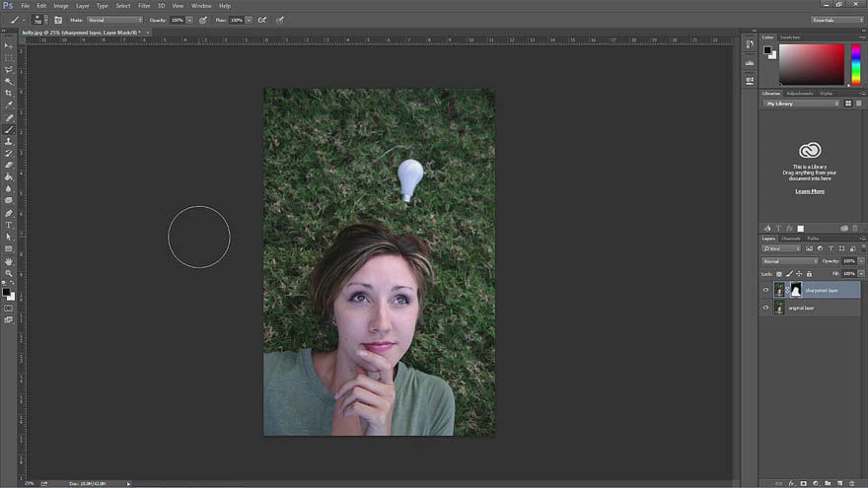Screen dimensions: 868x488
Task: Toggle lock all padlock
Action: click(809, 274)
